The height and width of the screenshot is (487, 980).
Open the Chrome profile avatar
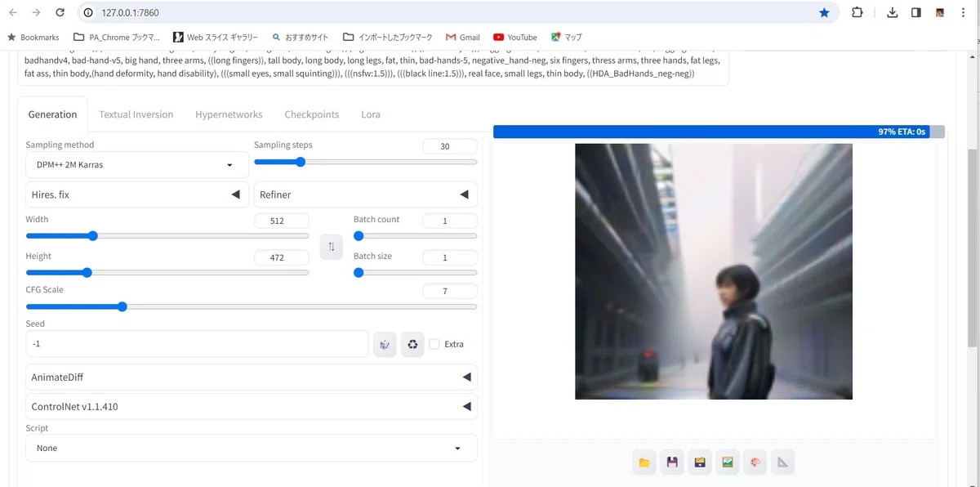pyautogui.click(x=940, y=12)
